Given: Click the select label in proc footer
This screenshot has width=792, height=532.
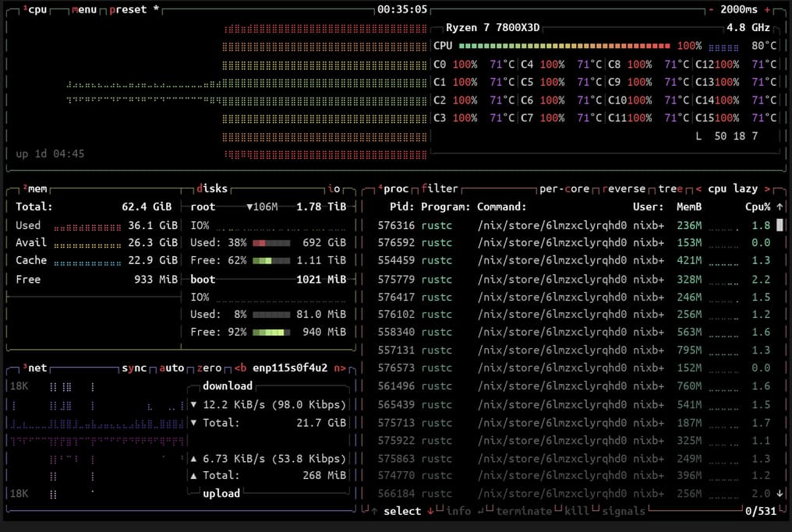Looking at the screenshot, I should 402,511.
